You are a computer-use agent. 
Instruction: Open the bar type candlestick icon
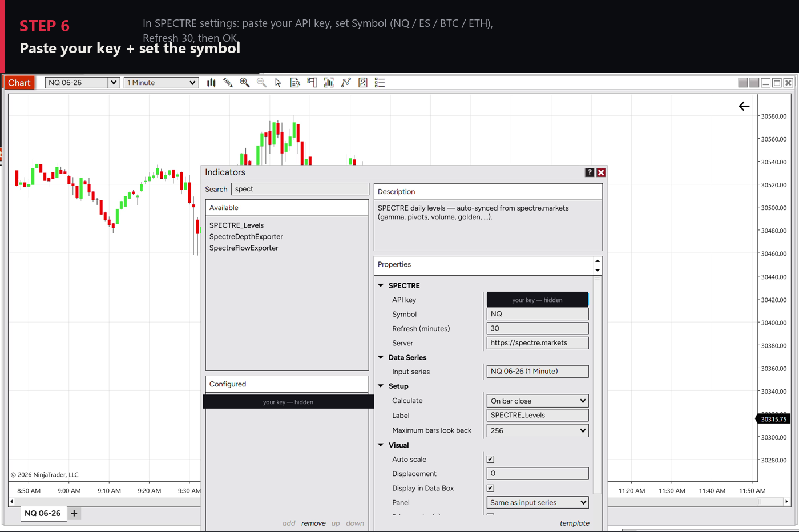pos(211,83)
